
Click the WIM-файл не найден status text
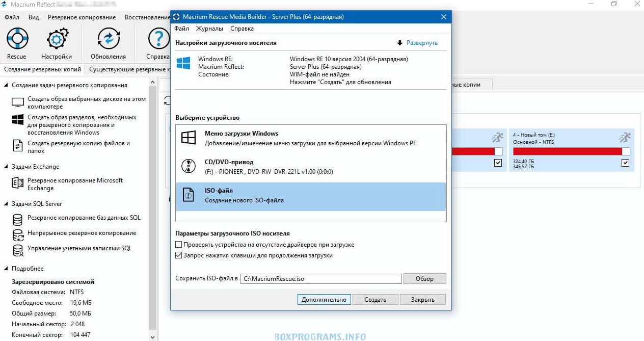pos(319,74)
